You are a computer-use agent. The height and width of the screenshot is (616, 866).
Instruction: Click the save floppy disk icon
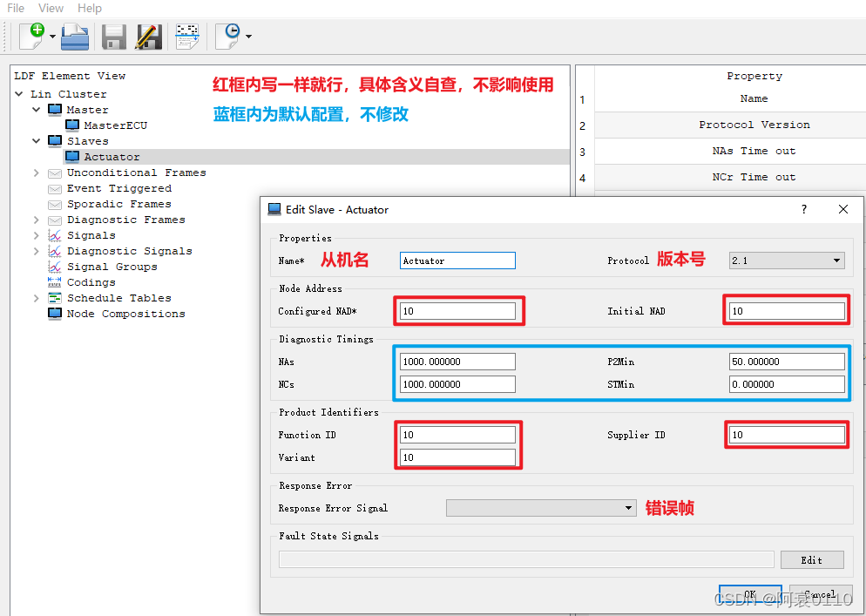[x=114, y=37]
